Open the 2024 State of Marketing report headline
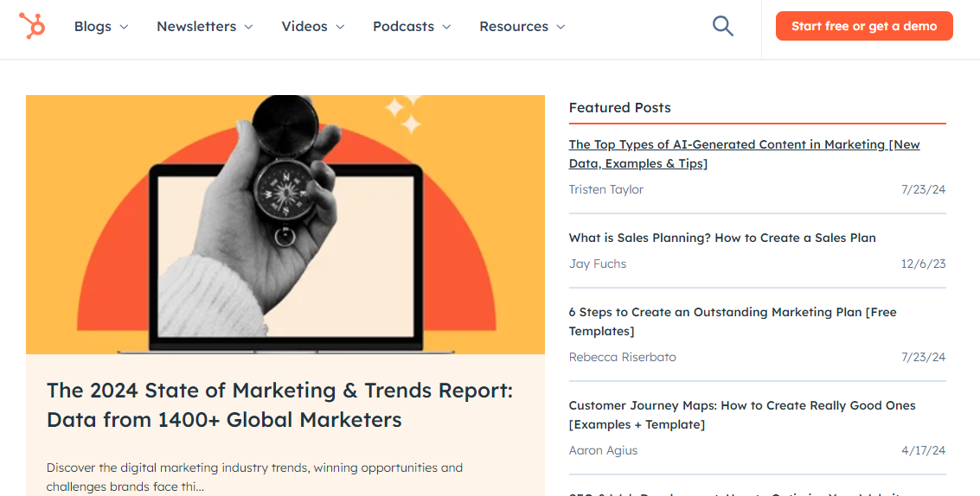Image resolution: width=980 pixels, height=496 pixels. click(279, 404)
